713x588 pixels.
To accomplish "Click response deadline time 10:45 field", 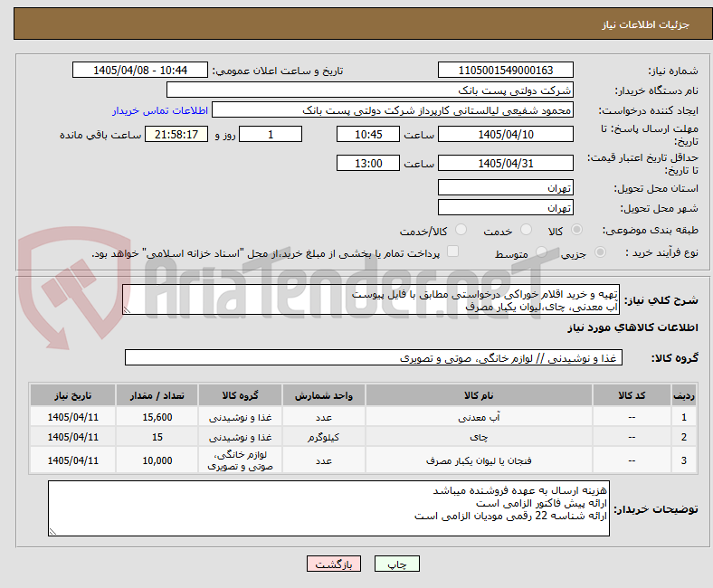I will click(x=368, y=134).
